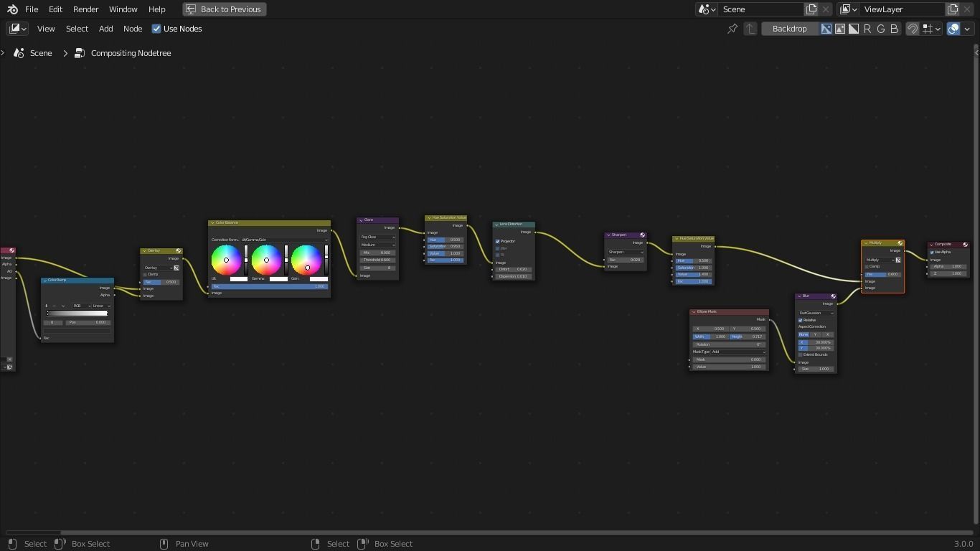Image resolution: width=980 pixels, height=551 pixels.
Task: Click the Scene name field
Action: (760, 9)
